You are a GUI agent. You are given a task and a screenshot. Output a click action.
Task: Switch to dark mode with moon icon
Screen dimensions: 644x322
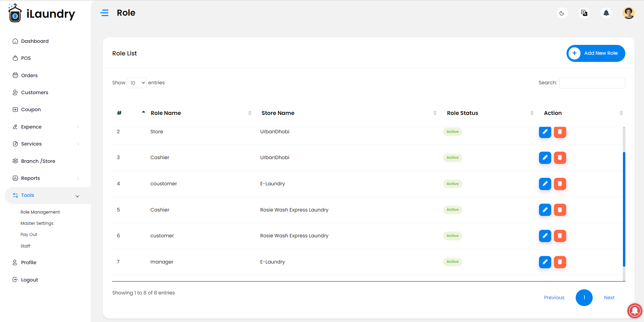(x=562, y=13)
